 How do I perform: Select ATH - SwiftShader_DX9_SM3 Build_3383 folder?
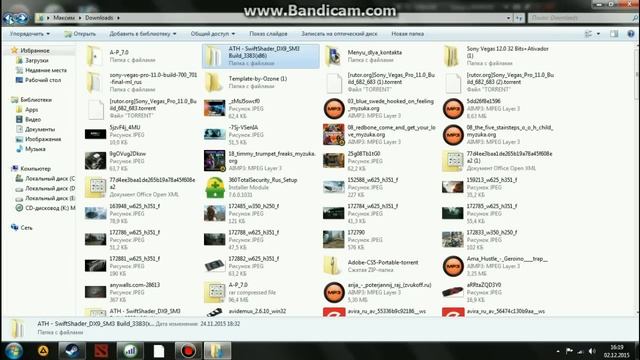[260, 56]
